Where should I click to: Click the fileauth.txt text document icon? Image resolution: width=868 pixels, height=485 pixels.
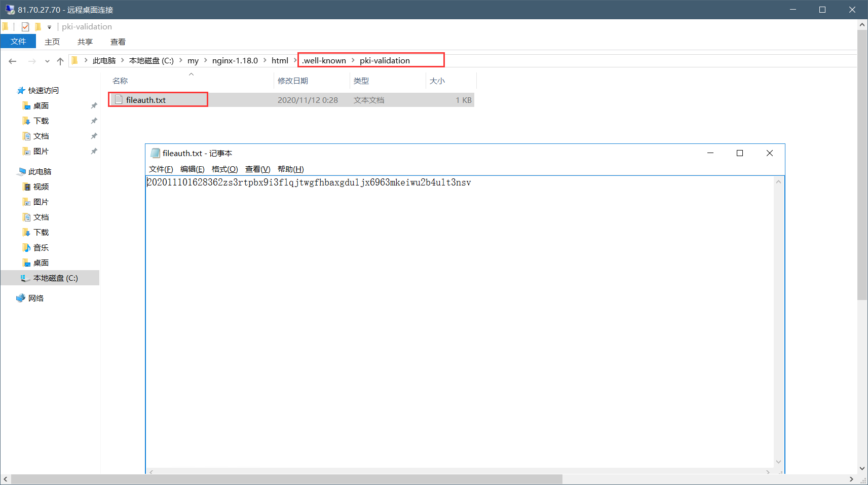coord(119,100)
